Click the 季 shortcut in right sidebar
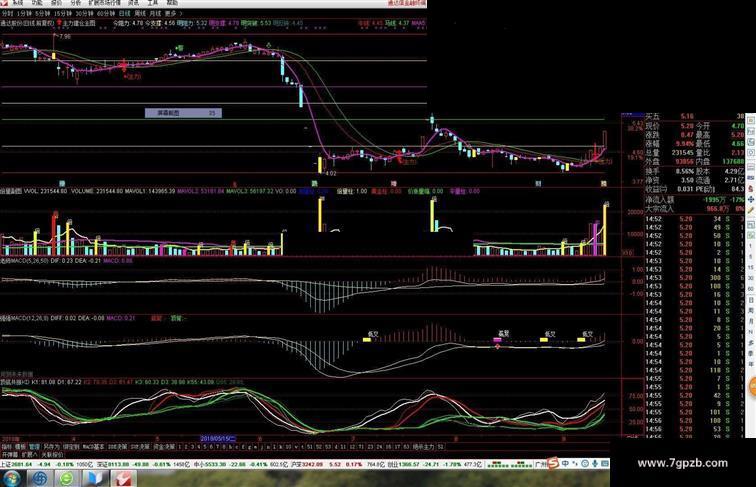The height and width of the screenshot is (487, 756). pos(751,353)
